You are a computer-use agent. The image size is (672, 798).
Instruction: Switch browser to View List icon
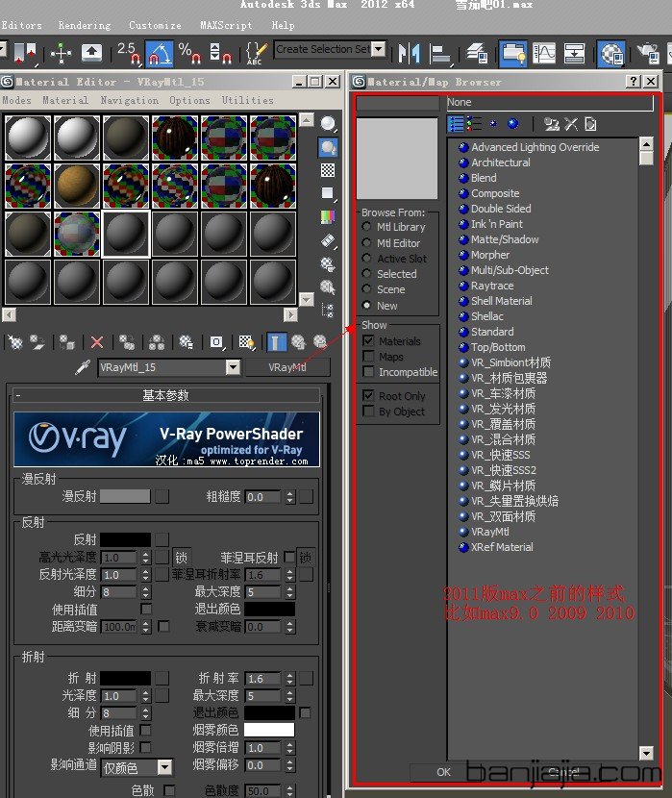(x=456, y=124)
